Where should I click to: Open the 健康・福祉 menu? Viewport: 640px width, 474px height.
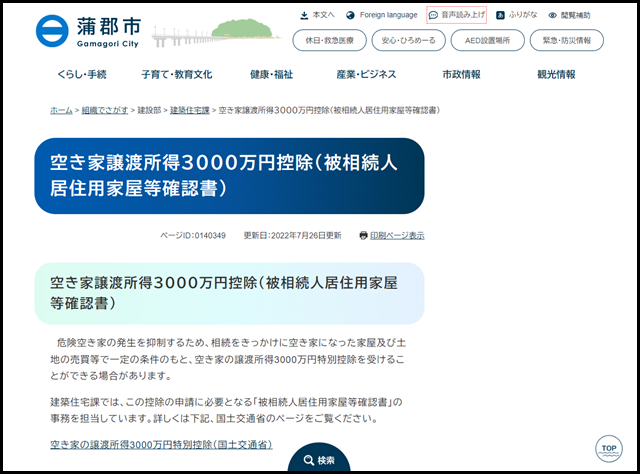tap(271, 74)
